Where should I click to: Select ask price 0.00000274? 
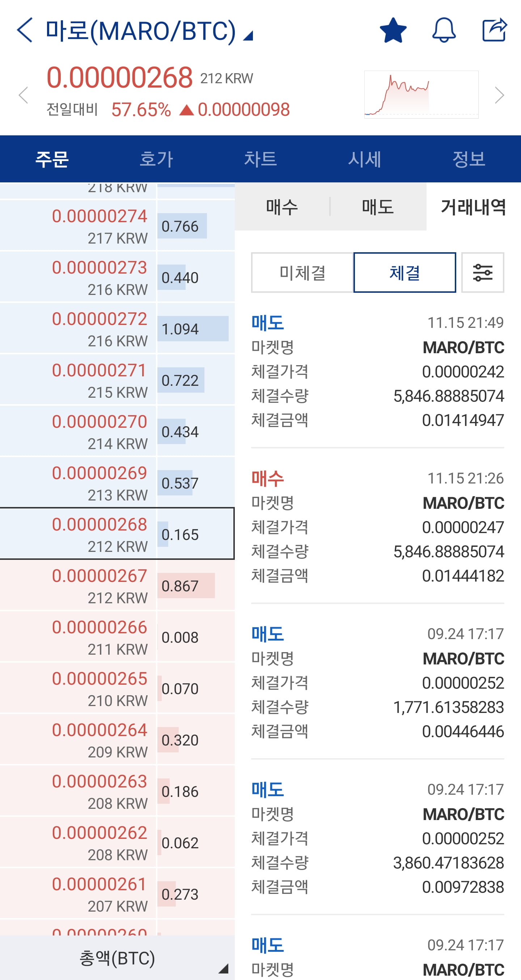(x=78, y=225)
